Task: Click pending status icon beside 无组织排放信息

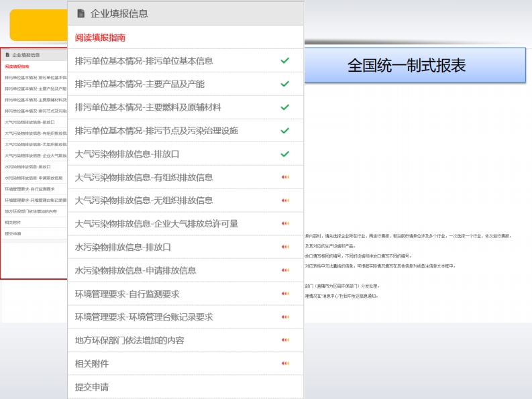Action: coord(285,201)
